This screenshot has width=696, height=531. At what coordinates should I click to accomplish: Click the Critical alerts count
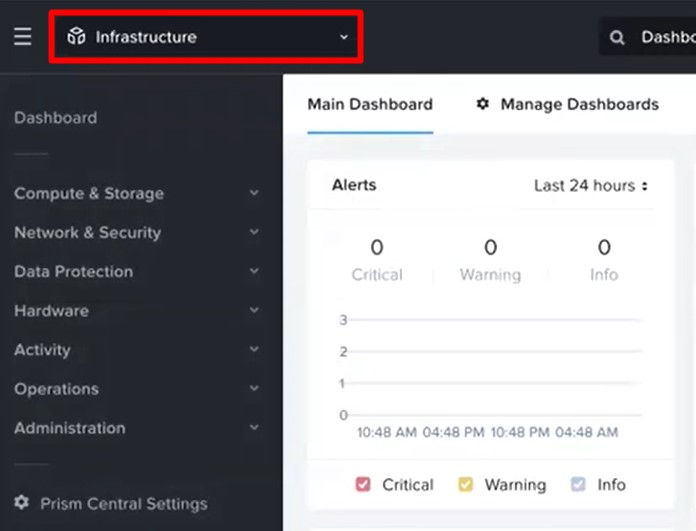[376, 248]
